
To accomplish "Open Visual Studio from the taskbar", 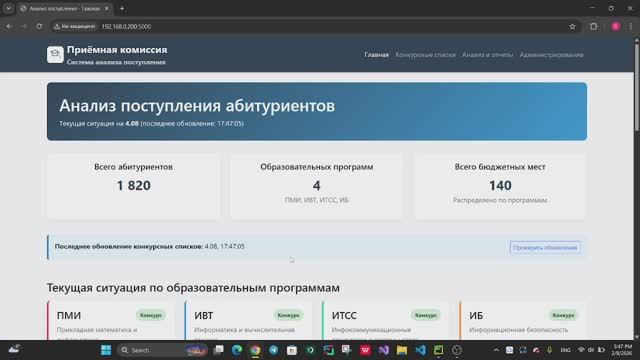I will 383,350.
